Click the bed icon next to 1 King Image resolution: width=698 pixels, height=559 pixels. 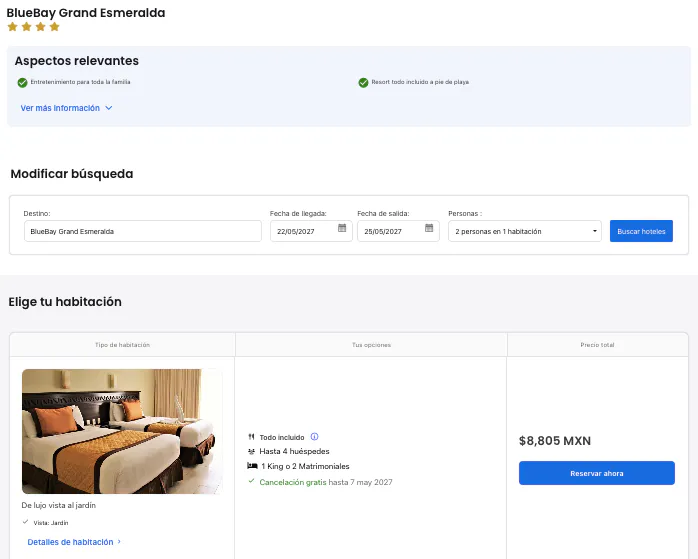252,466
